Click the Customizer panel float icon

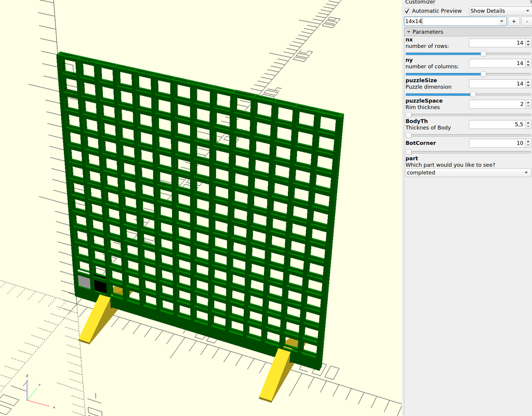click(x=530, y=2)
